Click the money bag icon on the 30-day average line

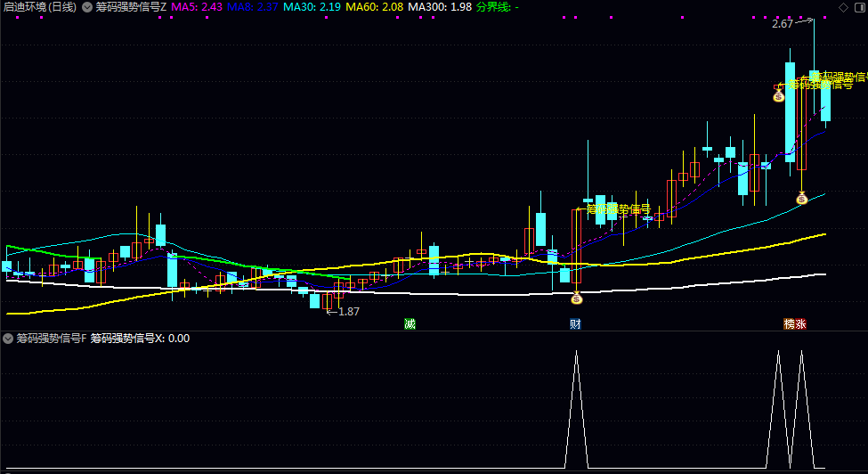pos(801,199)
